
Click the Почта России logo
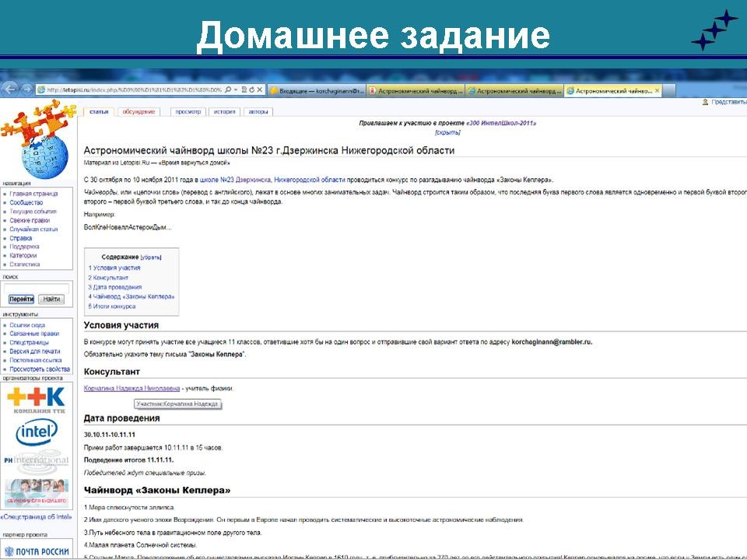[37, 551]
